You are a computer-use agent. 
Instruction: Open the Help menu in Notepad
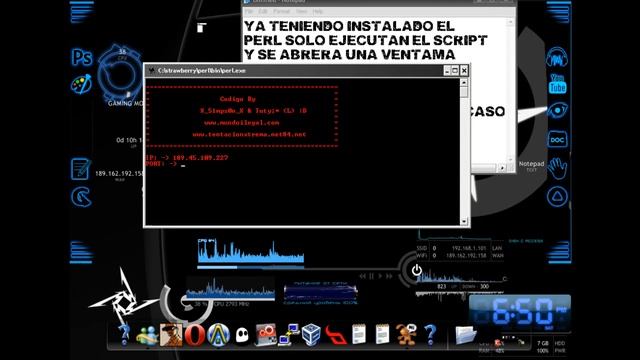click(318, 11)
